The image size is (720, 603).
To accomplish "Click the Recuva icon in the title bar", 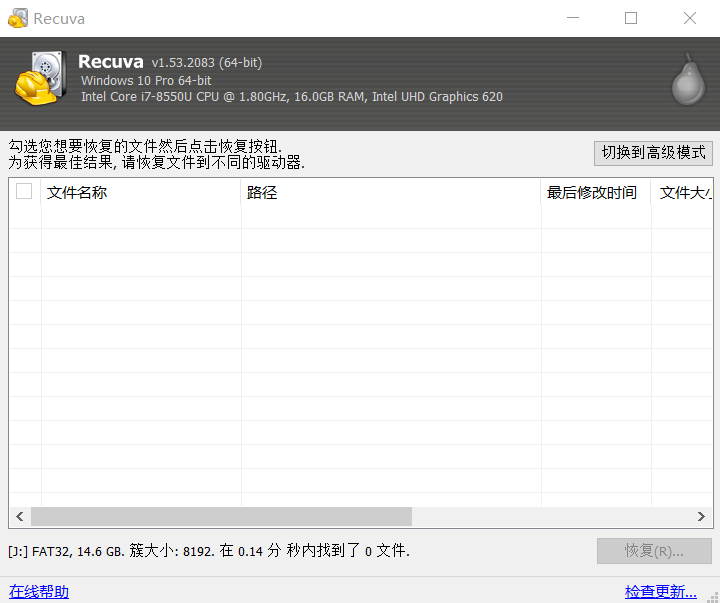I will (17, 18).
